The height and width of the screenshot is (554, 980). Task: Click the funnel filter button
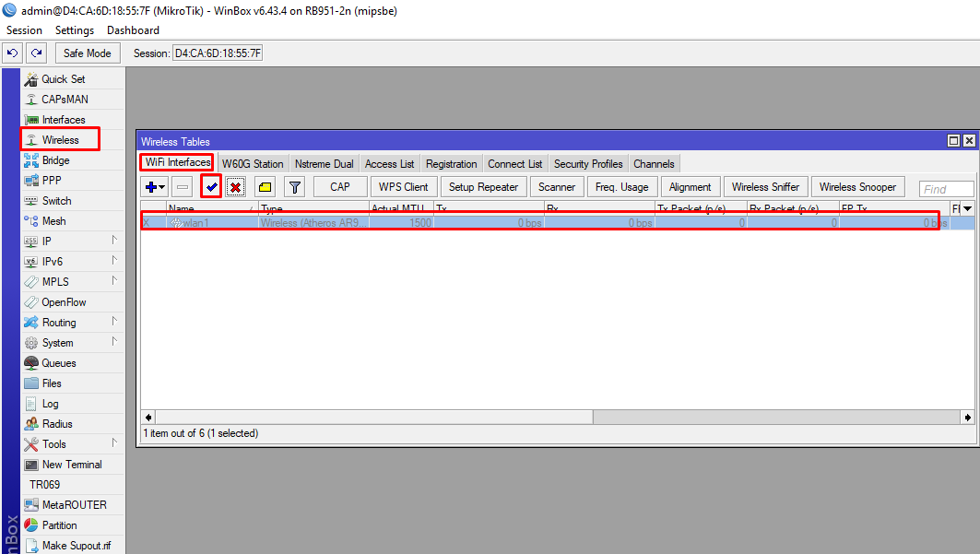295,187
